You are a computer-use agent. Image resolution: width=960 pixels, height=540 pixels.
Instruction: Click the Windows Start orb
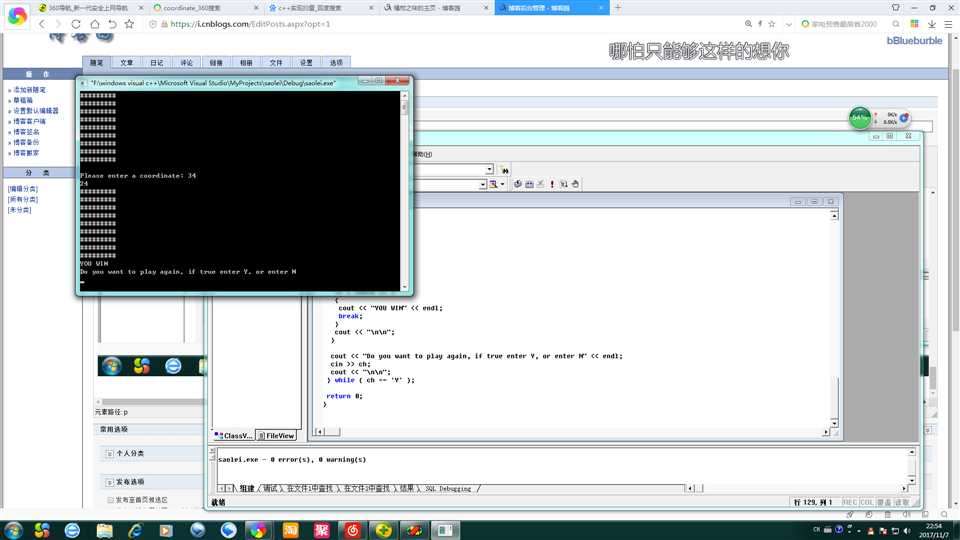pyautogui.click(x=13, y=530)
